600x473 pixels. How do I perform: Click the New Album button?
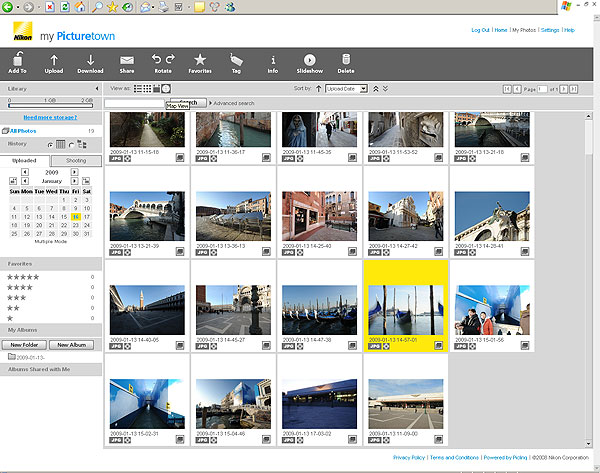pos(72,345)
